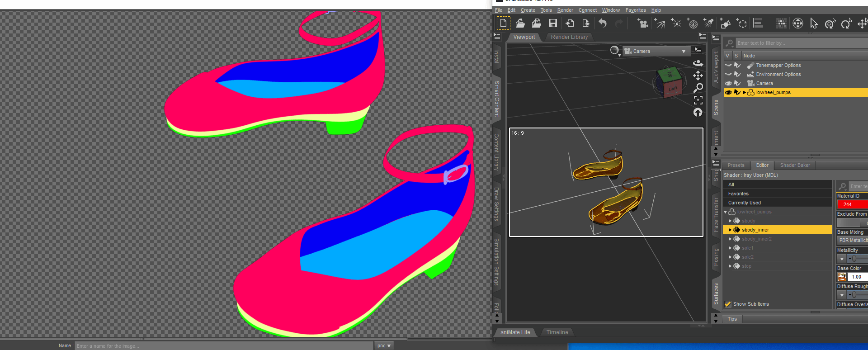
Task: Click the Export file icon
Action: 586,23
